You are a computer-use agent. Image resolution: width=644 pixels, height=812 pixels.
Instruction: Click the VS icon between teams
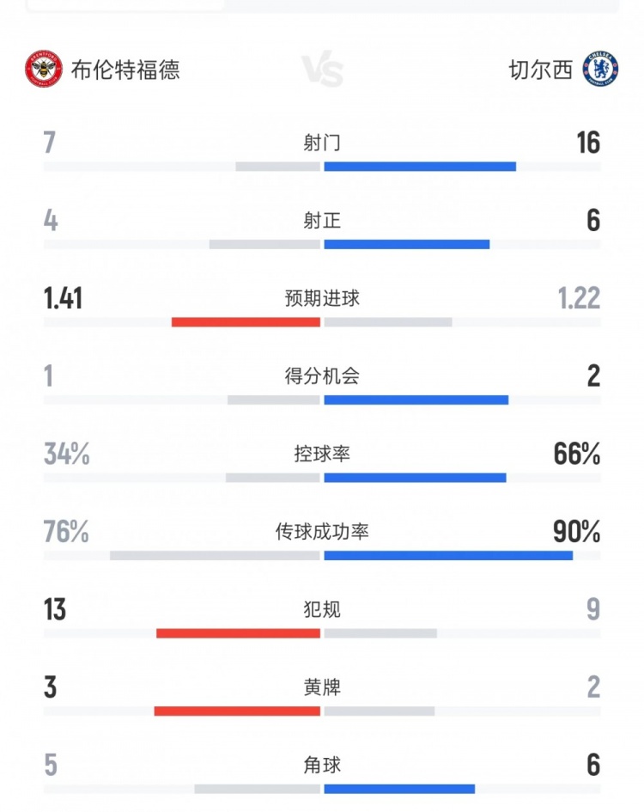pos(323,70)
